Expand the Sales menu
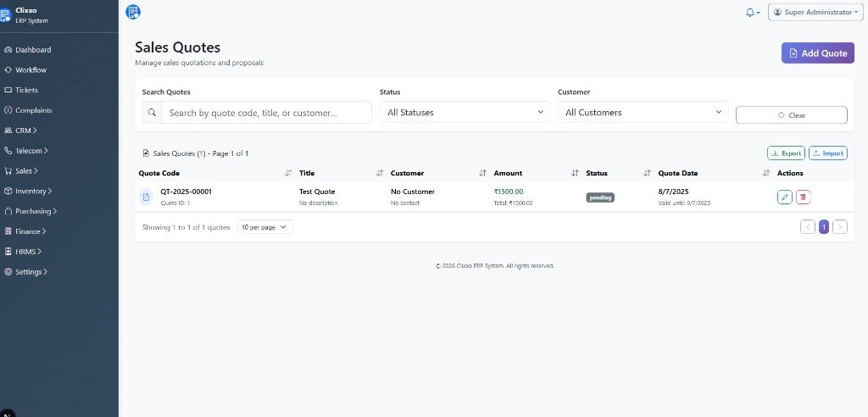The image size is (868, 417). tap(21, 171)
